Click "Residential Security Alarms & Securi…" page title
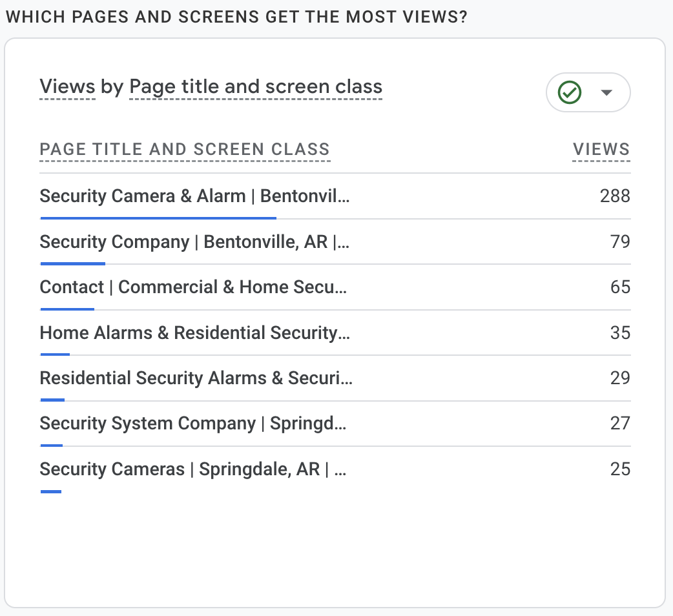Image resolution: width=673 pixels, height=616 pixels. tap(196, 378)
